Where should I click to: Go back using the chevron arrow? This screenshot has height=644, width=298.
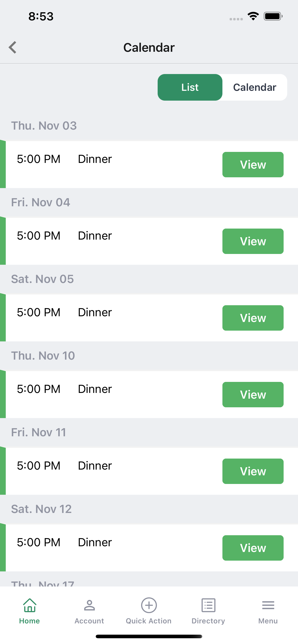(12, 47)
